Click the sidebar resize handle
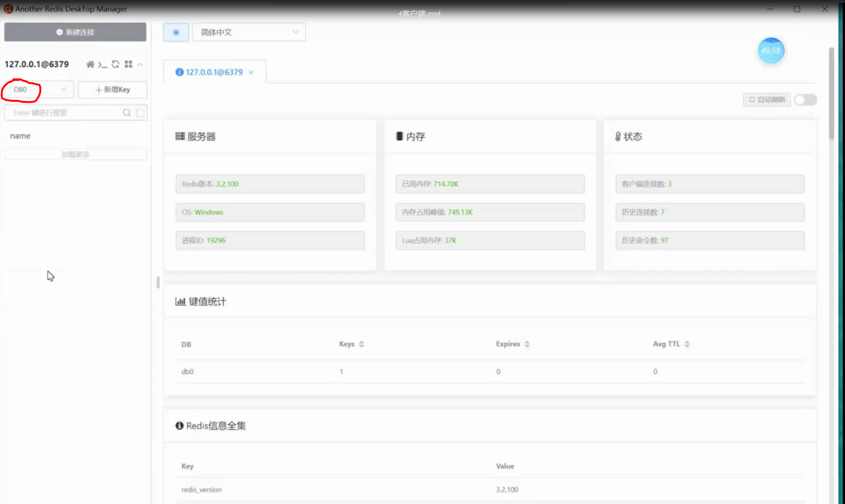 click(x=158, y=283)
